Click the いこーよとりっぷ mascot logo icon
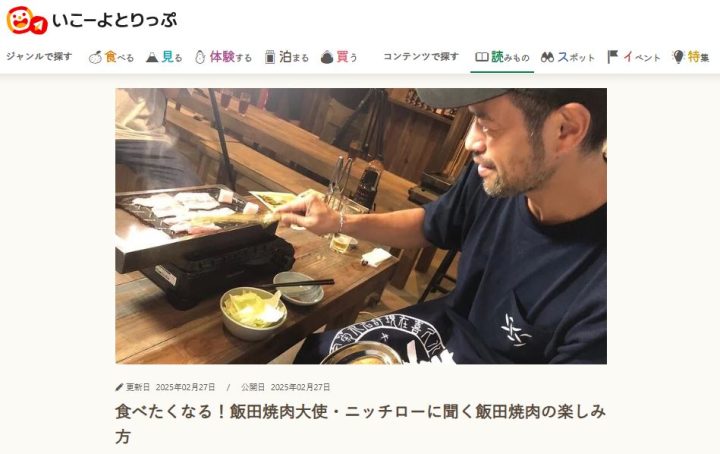 coord(27,21)
